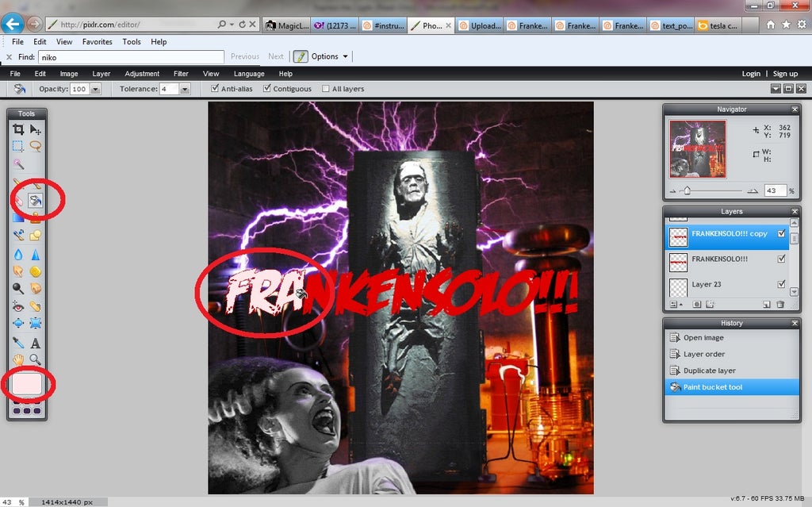The height and width of the screenshot is (507, 812).
Task: Open the browser Favorites menu
Action: 98,42
